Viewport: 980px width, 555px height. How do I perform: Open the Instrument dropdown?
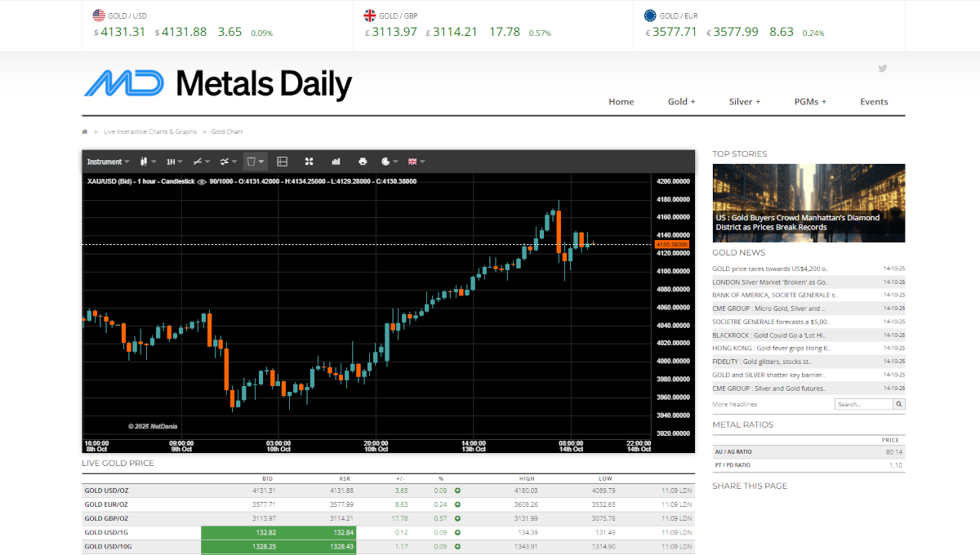click(x=108, y=162)
